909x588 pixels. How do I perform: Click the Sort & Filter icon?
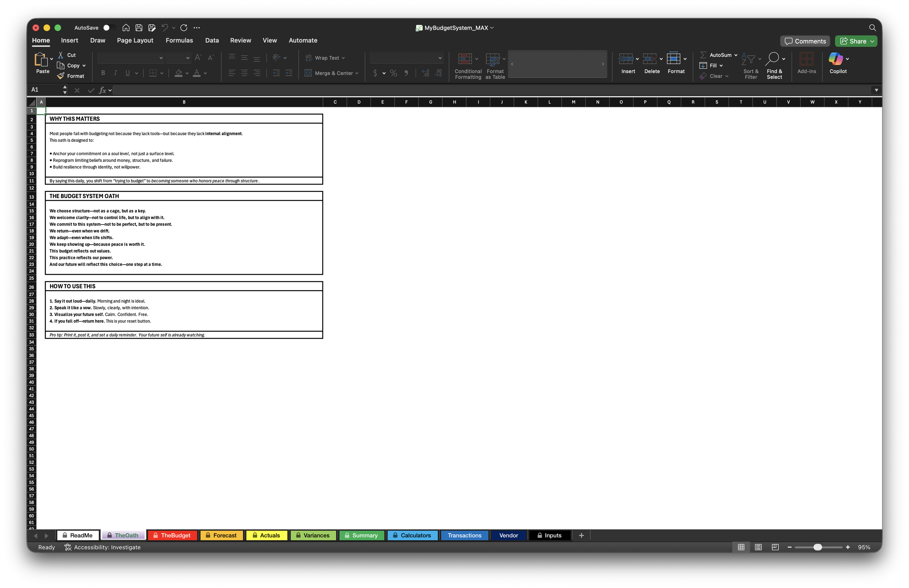click(748, 59)
